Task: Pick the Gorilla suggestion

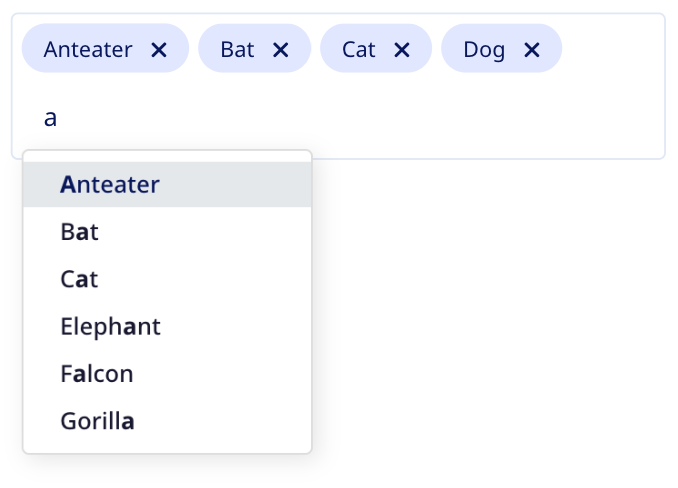Action: pos(98,421)
